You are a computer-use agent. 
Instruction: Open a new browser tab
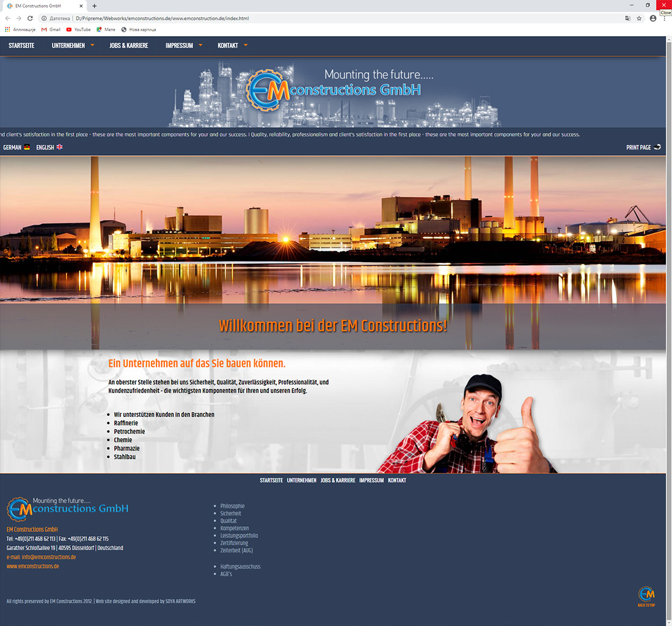[94, 6]
